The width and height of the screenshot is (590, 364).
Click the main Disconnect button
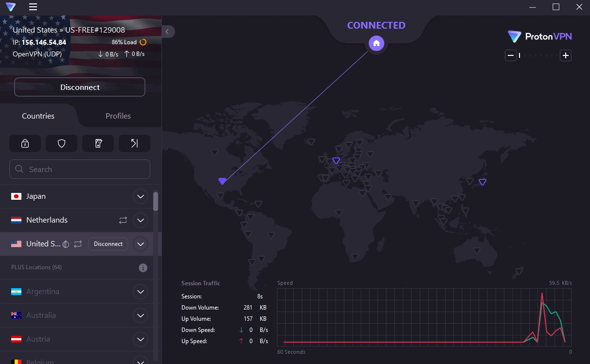pyautogui.click(x=79, y=87)
